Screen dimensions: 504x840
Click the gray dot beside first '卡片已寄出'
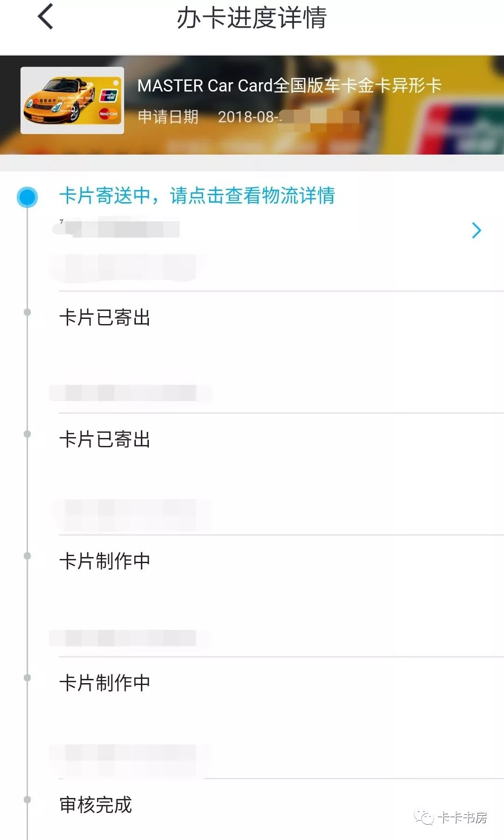[27, 312]
